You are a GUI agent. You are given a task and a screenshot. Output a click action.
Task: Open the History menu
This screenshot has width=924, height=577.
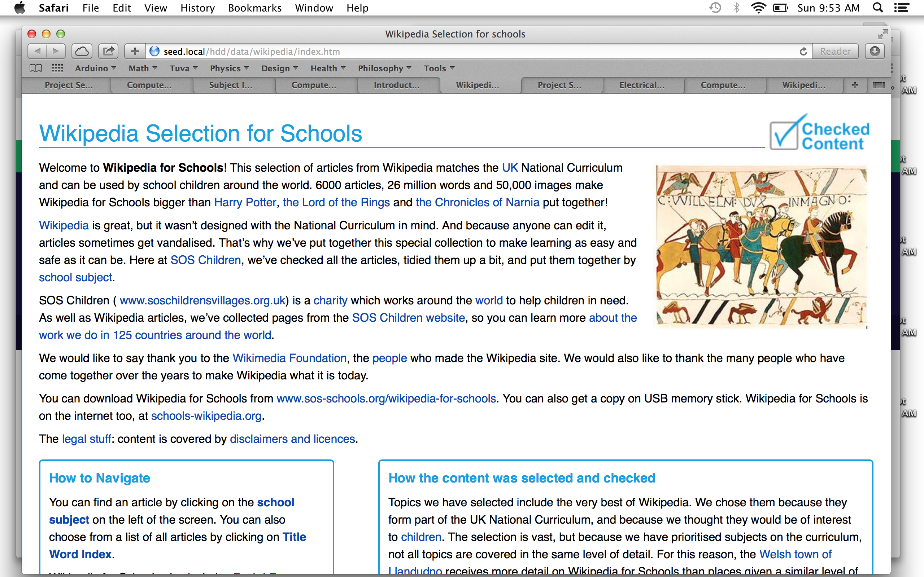[197, 8]
